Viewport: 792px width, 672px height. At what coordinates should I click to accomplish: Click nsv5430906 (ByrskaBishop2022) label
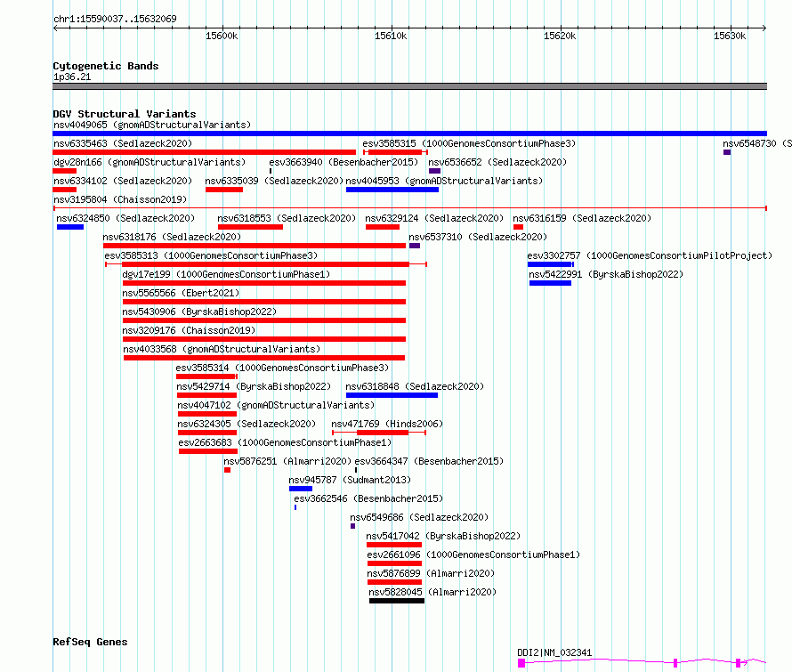(x=199, y=312)
